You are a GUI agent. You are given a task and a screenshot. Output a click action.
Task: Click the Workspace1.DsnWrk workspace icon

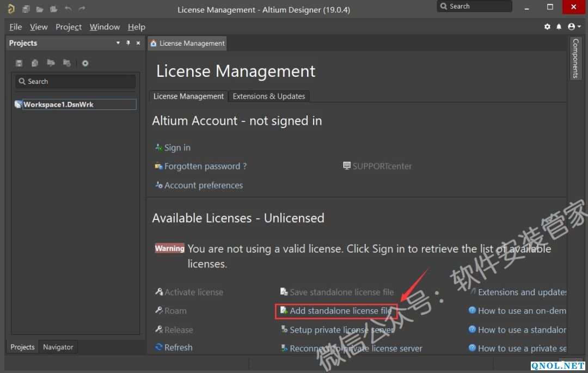click(x=19, y=105)
